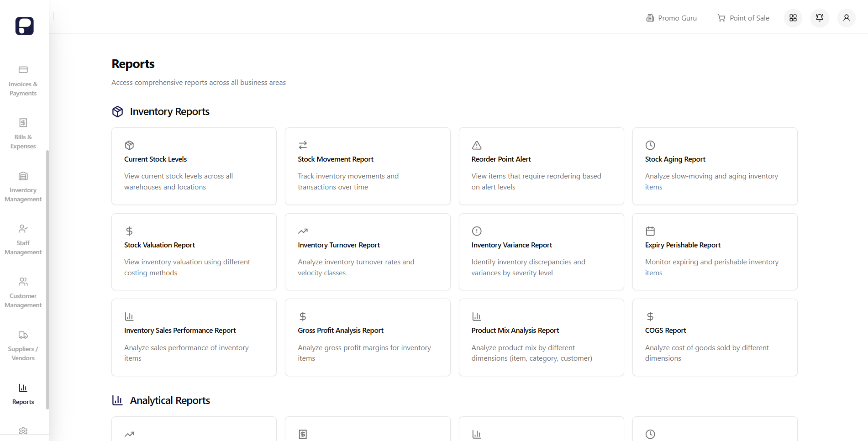Open the user profile avatar menu
The image size is (868, 441).
click(846, 18)
